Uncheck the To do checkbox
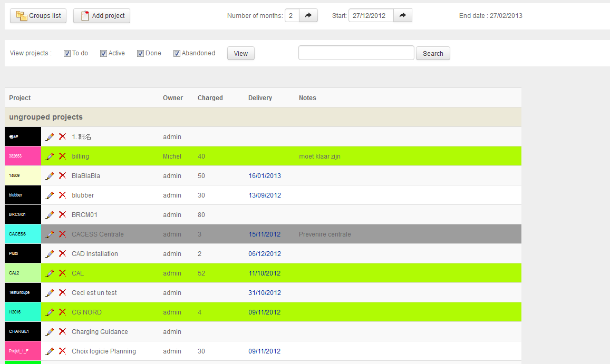 [67, 53]
